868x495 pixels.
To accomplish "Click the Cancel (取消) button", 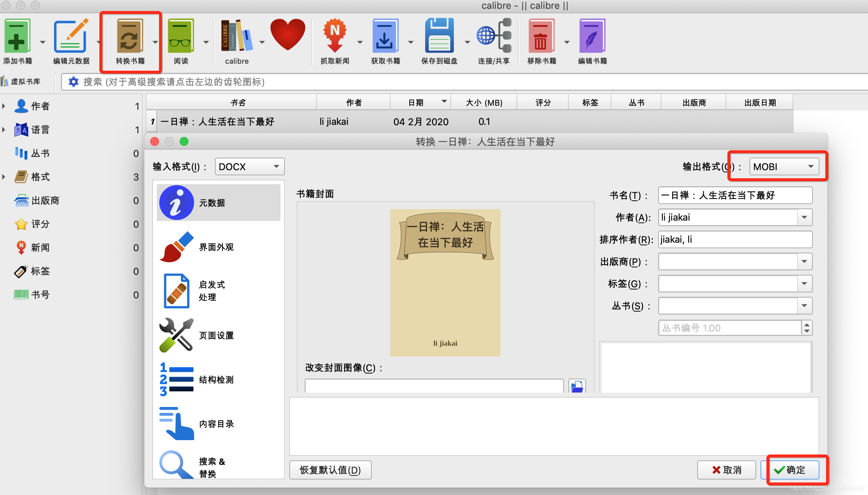I will click(x=727, y=470).
